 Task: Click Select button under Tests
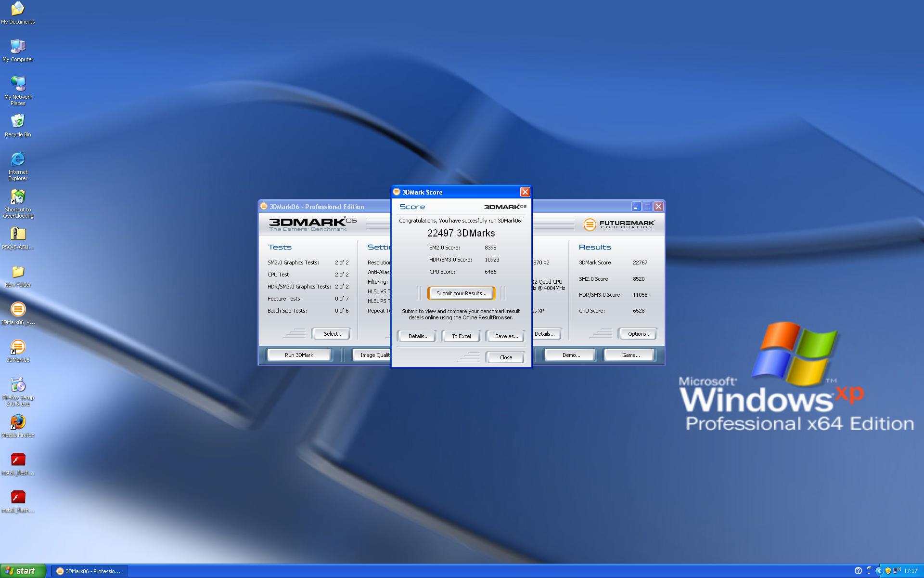(x=332, y=333)
